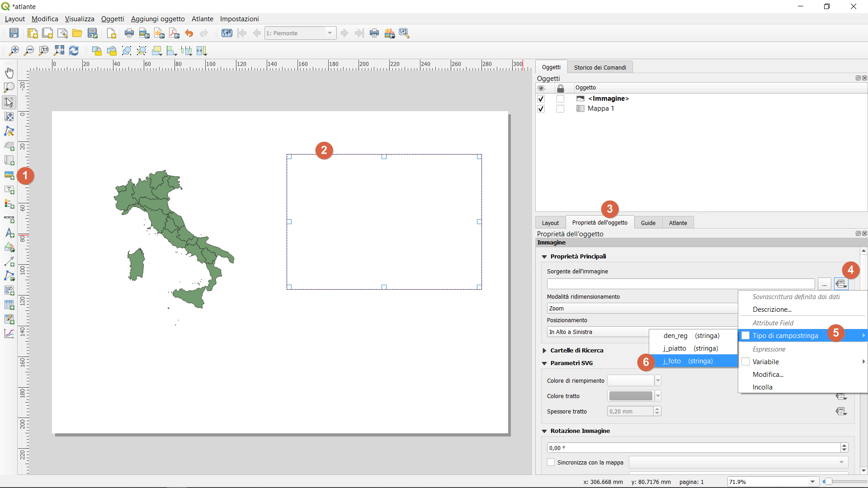Click the Modifica... menu entry

[x=768, y=375]
